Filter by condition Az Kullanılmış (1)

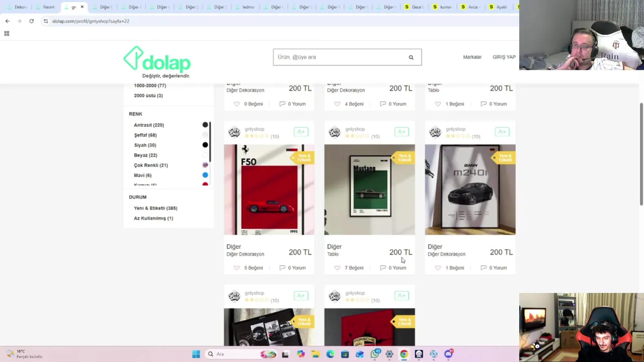pos(153,218)
